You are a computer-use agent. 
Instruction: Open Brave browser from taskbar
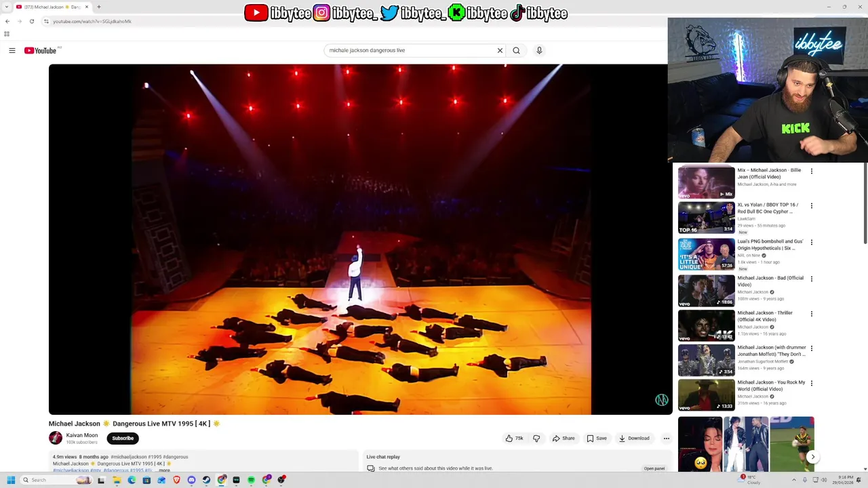(x=176, y=480)
